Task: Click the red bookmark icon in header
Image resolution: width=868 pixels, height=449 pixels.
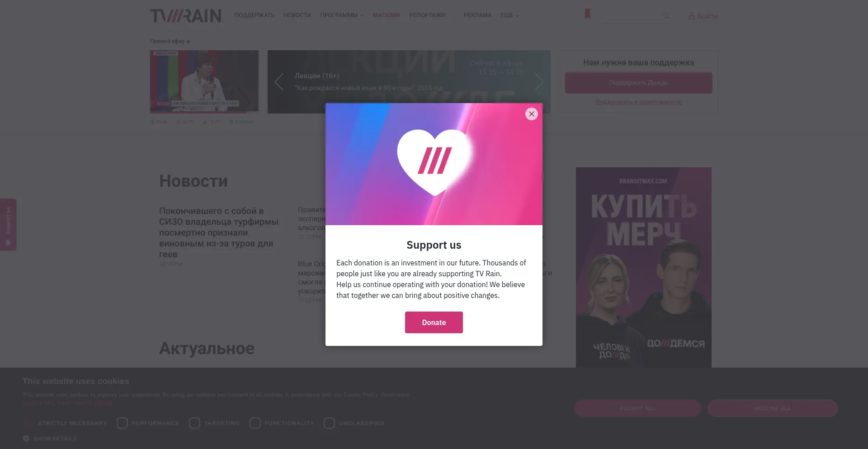Action: tap(588, 14)
